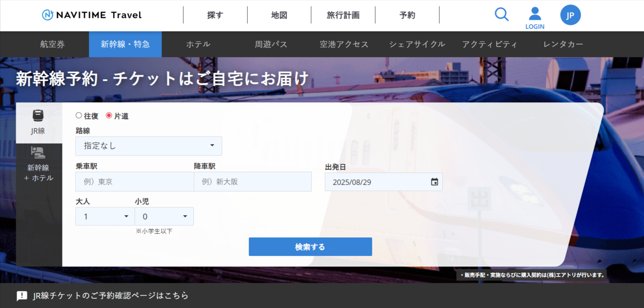Open the JR線チケットのご予約確認ページ link
644x308 pixels.
(x=111, y=296)
